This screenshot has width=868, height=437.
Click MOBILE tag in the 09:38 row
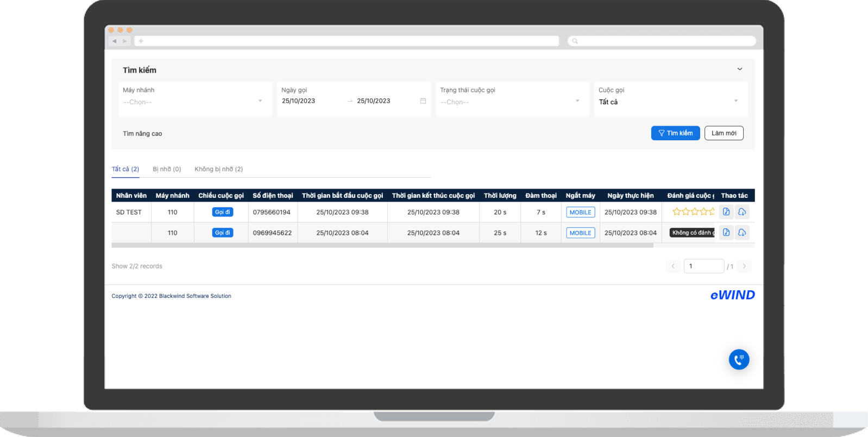(x=580, y=213)
